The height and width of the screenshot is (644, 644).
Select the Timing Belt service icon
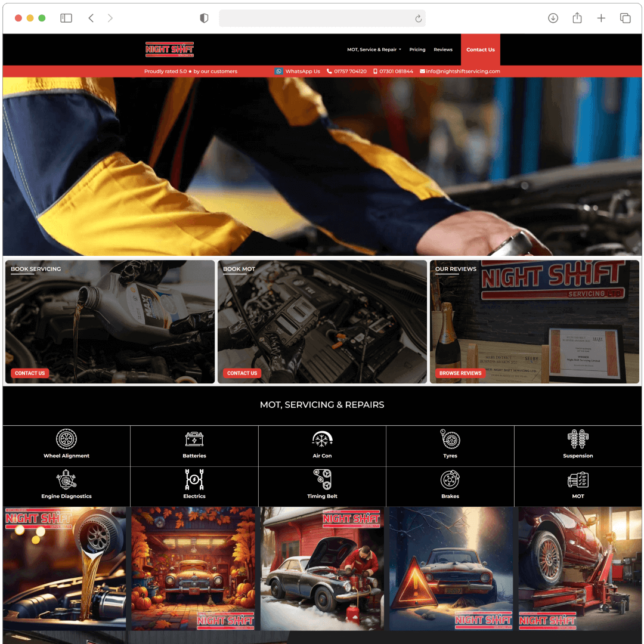tap(322, 479)
